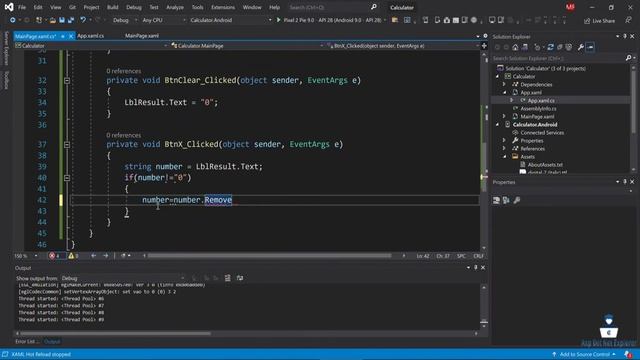Open the Extensions menu
The image size is (640, 360).
[x=223, y=7]
